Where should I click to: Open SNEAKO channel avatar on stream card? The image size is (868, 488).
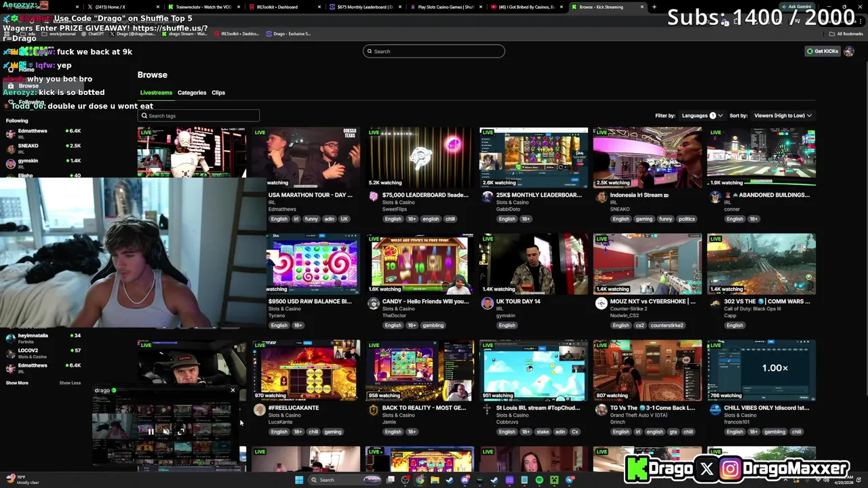(x=601, y=197)
